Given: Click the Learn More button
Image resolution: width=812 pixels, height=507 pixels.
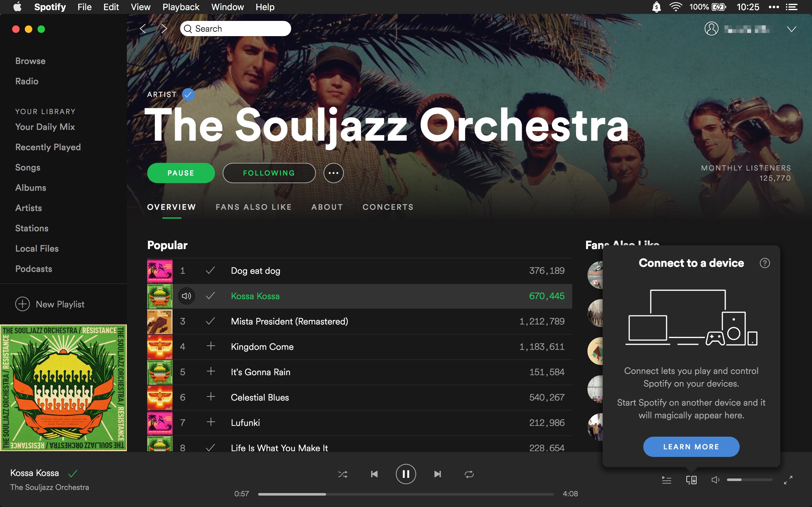Looking at the screenshot, I should [691, 447].
